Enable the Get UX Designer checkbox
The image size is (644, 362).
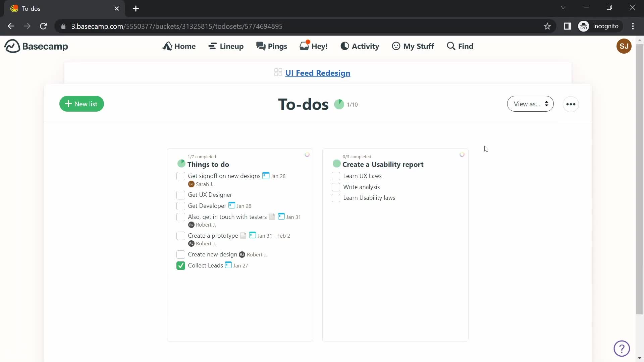180,194
